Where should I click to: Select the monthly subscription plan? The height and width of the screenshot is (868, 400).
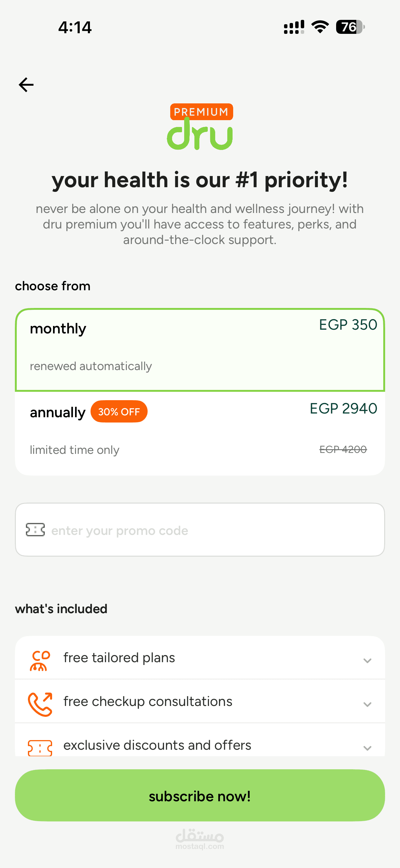coord(200,350)
